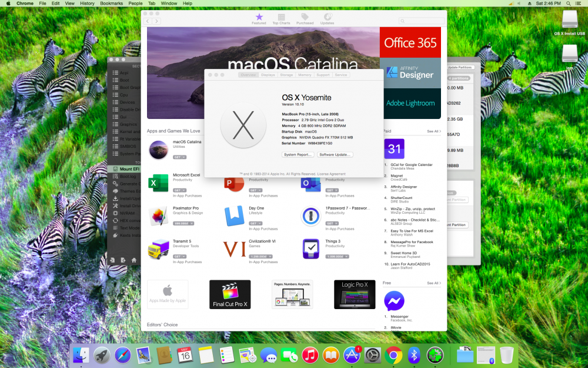588x368 pixels.
Task: Open Affinity Designer banner
Action: 410,73
